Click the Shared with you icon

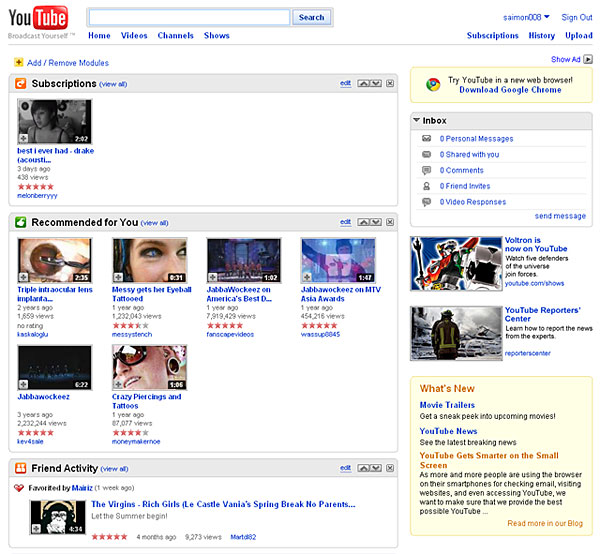click(x=426, y=155)
